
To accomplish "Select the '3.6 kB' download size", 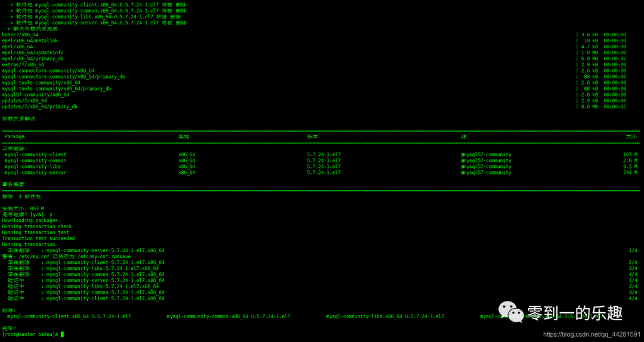I will 589,35.
